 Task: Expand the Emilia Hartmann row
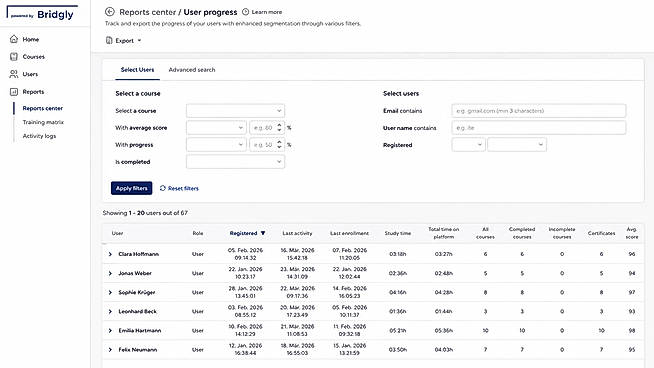(110, 330)
